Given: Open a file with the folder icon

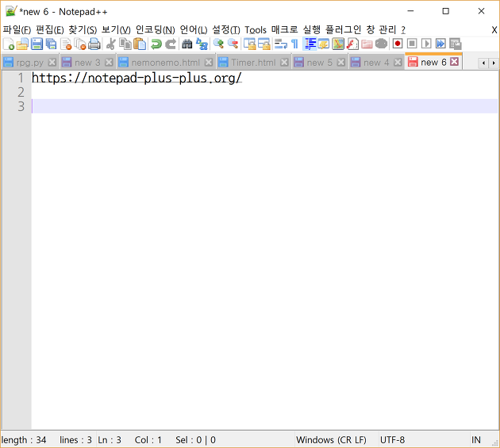Looking at the screenshot, I should coord(22,44).
